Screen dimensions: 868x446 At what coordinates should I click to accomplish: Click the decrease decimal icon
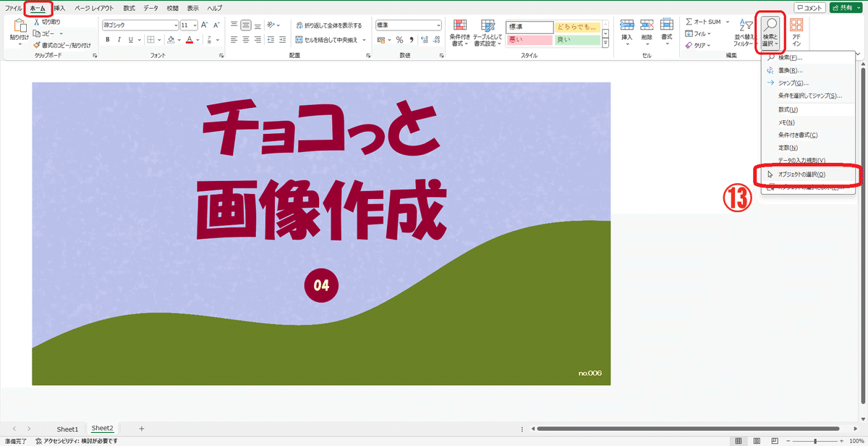pyautogui.click(x=435, y=40)
